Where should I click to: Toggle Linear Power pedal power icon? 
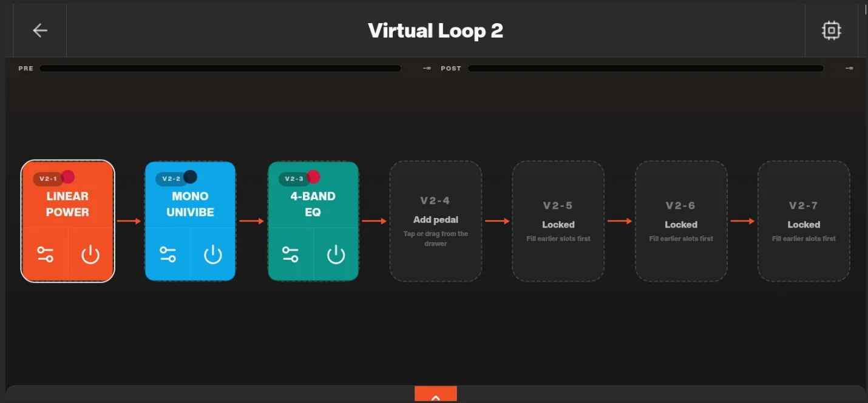point(90,255)
